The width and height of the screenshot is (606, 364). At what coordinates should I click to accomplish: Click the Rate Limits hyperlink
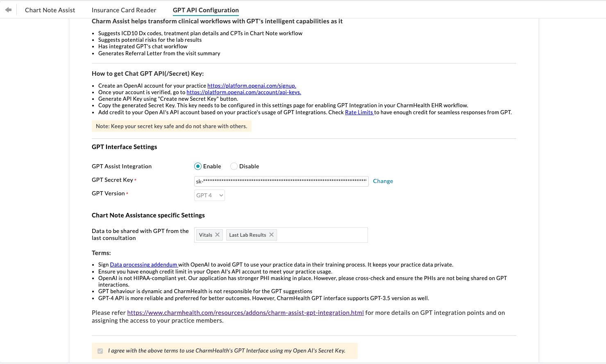(x=359, y=112)
